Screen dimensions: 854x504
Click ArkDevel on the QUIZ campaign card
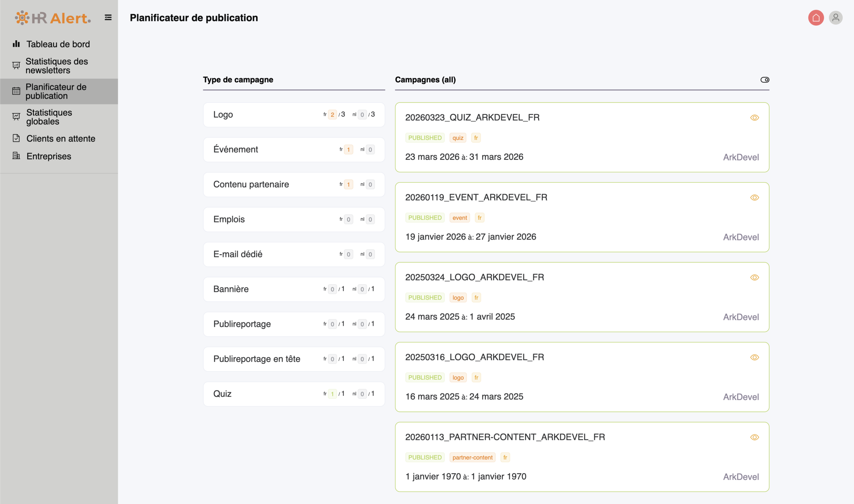(741, 157)
